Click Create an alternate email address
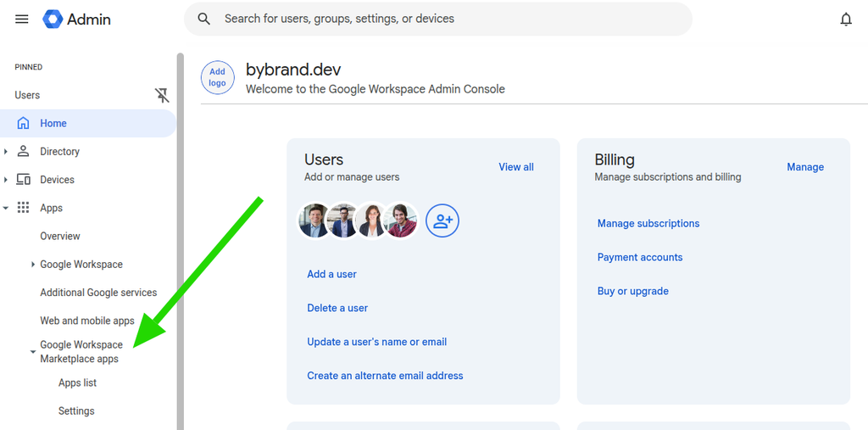Image resolution: width=868 pixels, height=430 pixels. (386, 376)
